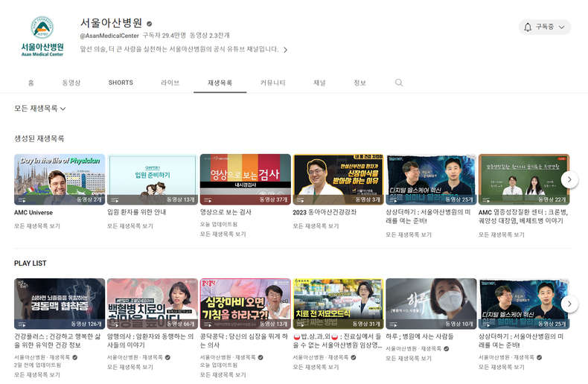Switch to the 동영상 tab
The width and height of the screenshot is (588, 384).
(x=71, y=83)
